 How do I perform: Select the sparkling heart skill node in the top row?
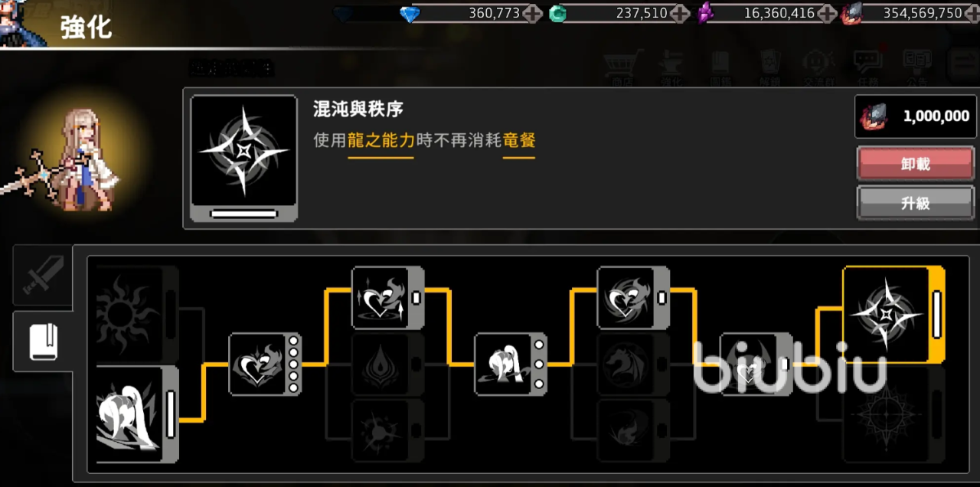[388, 298]
